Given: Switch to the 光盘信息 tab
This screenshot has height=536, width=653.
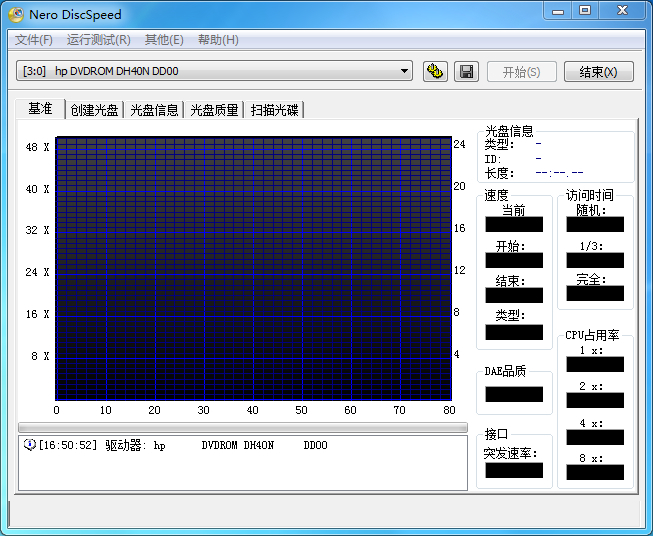Looking at the screenshot, I should pos(155,110).
